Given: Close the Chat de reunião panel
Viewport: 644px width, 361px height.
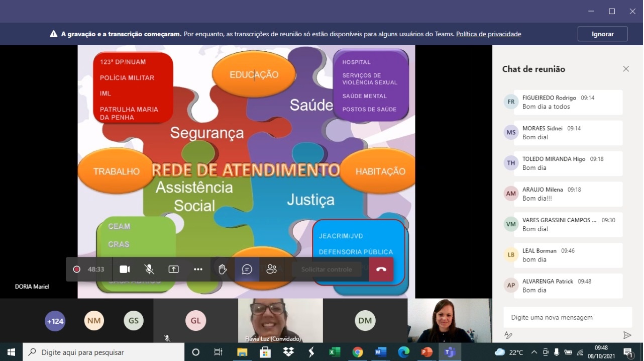Looking at the screenshot, I should [x=626, y=69].
